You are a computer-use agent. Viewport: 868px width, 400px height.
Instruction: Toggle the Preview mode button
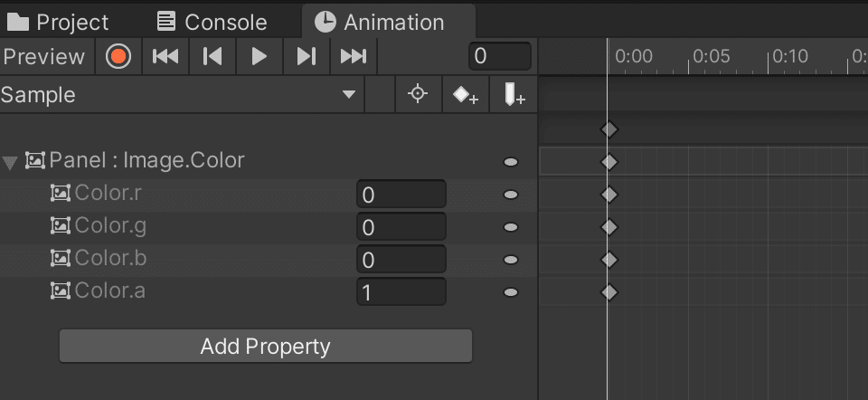point(44,56)
